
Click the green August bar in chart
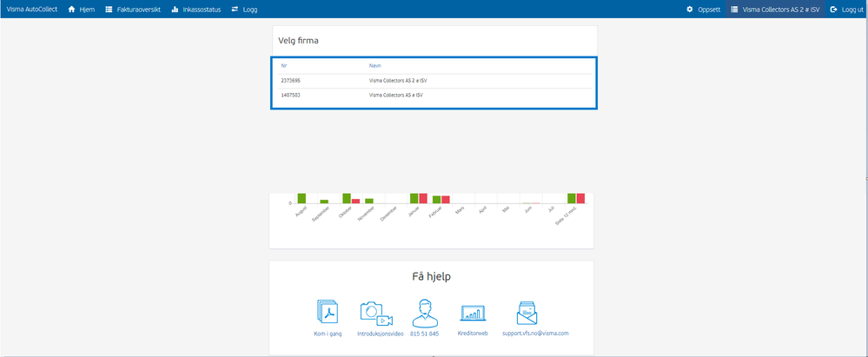[301, 198]
